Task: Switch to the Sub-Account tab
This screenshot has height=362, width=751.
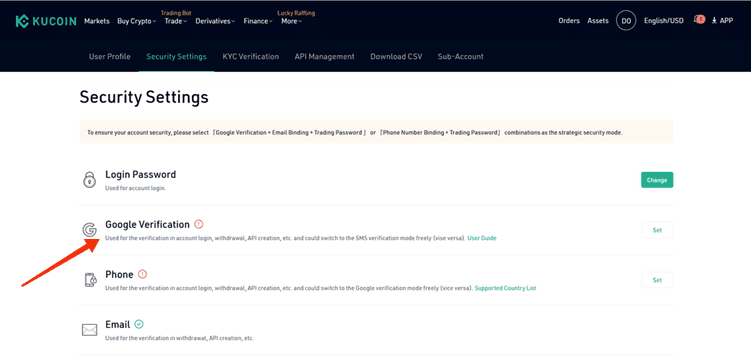Action: tap(460, 57)
